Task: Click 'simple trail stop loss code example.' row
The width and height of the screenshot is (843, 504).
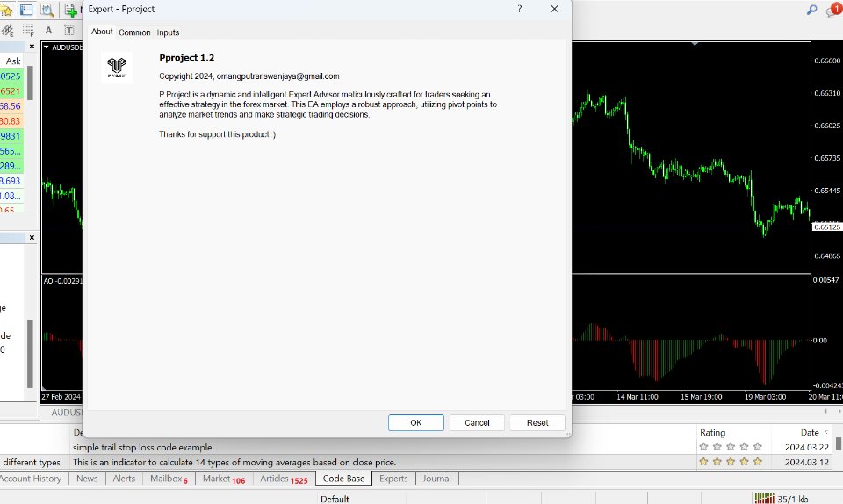Action: click(x=143, y=447)
